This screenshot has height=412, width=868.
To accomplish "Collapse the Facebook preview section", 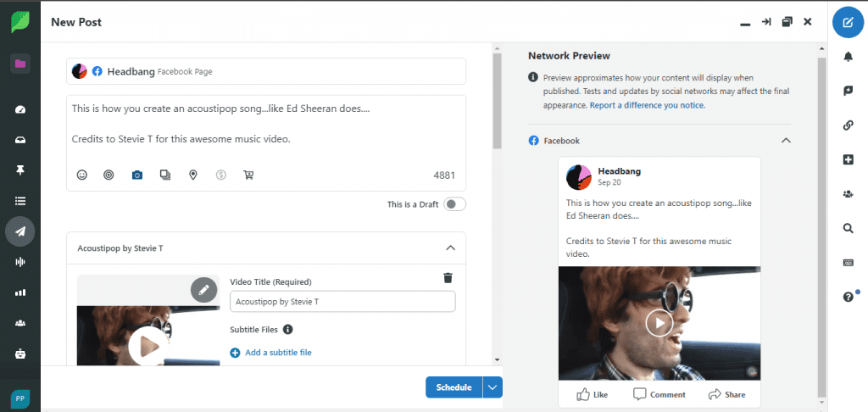I will click(x=786, y=141).
